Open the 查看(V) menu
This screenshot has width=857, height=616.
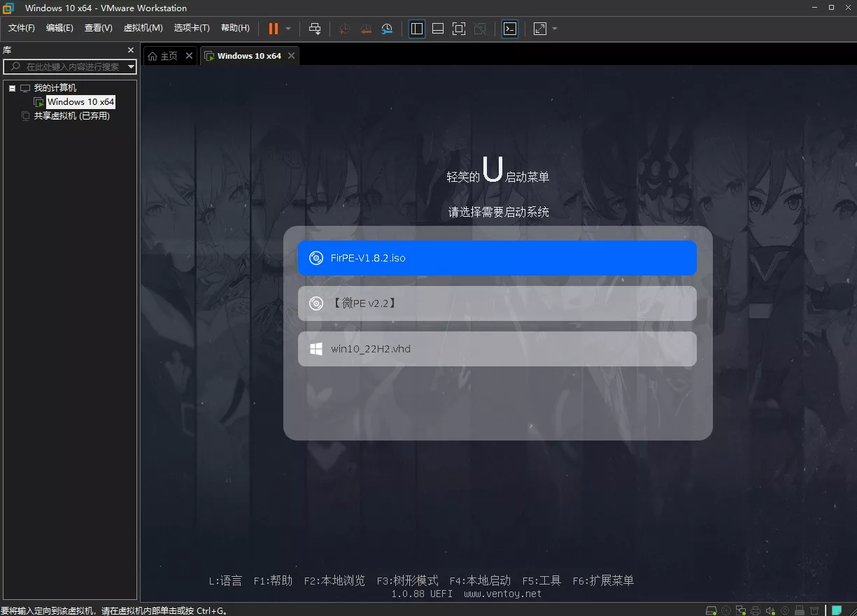pos(98,28)
